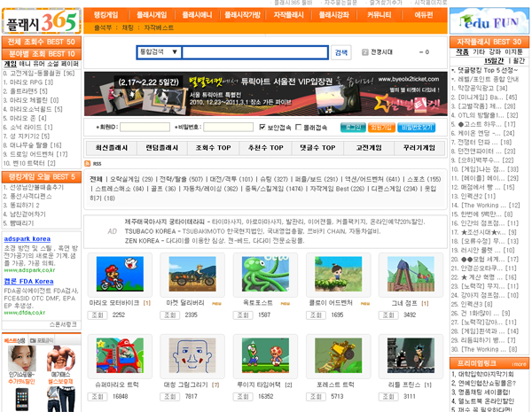Switch to the 꾸러기게임 tab
The width and height of the screenshot is (532, 412).
point(419,148)
